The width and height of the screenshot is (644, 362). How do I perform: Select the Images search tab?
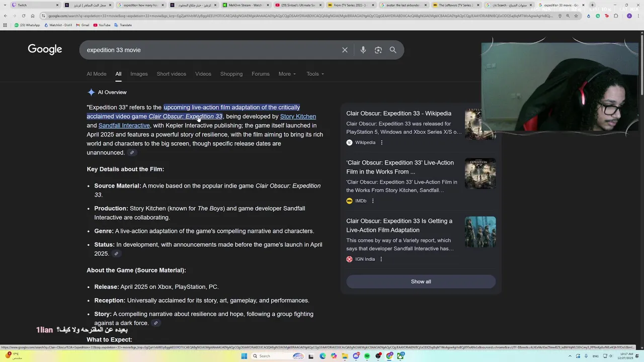139,74
